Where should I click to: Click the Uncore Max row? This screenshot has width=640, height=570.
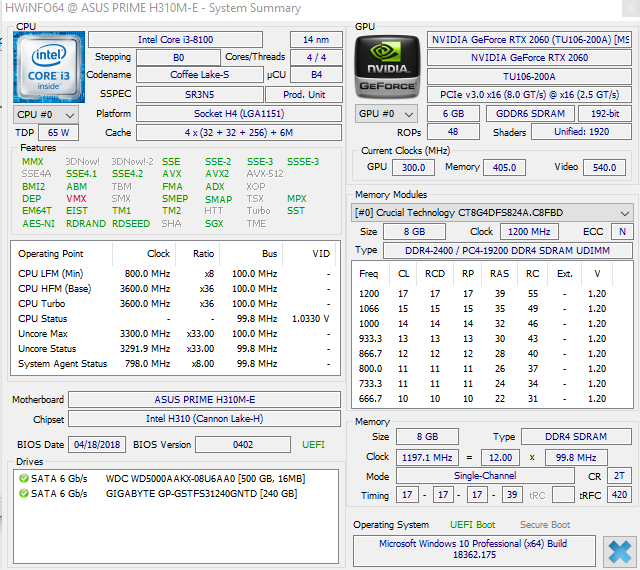point(175,334)
